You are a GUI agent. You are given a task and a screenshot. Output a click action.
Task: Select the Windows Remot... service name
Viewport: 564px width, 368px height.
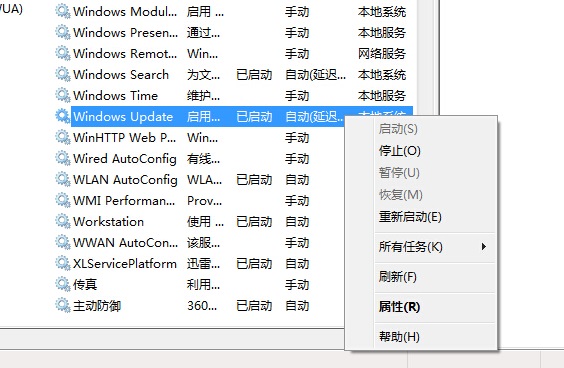pyautogui.click(x=125, y=53)
